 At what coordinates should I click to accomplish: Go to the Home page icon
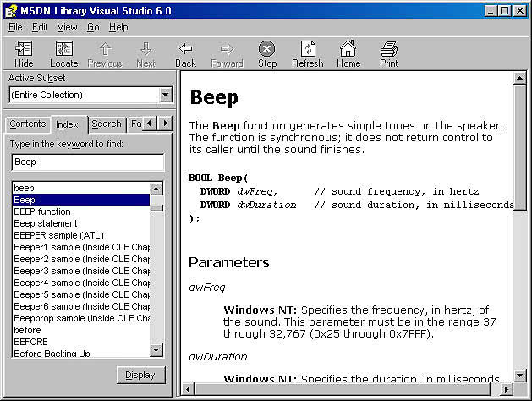point(348,48)
